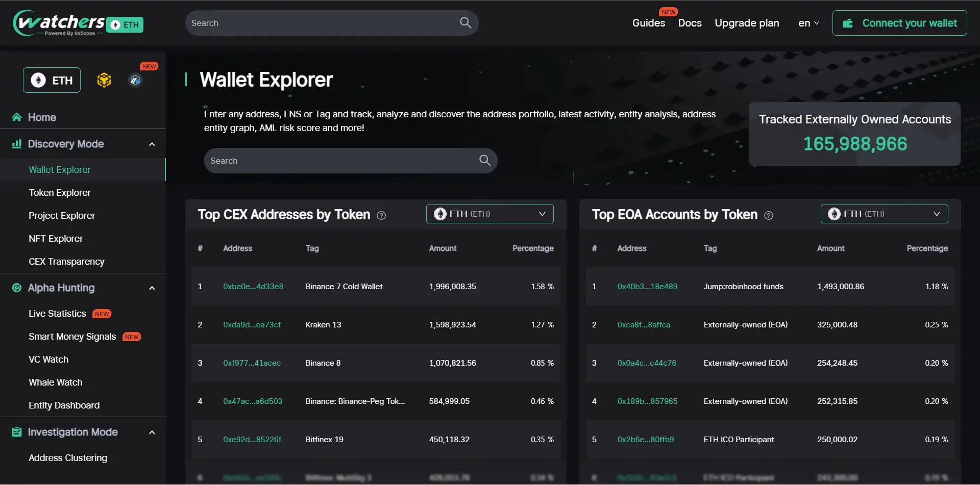The width and height of the screenshot is (980, 485).
Task: Select the Arbitrum chain icon
Action: pos(135,80)
